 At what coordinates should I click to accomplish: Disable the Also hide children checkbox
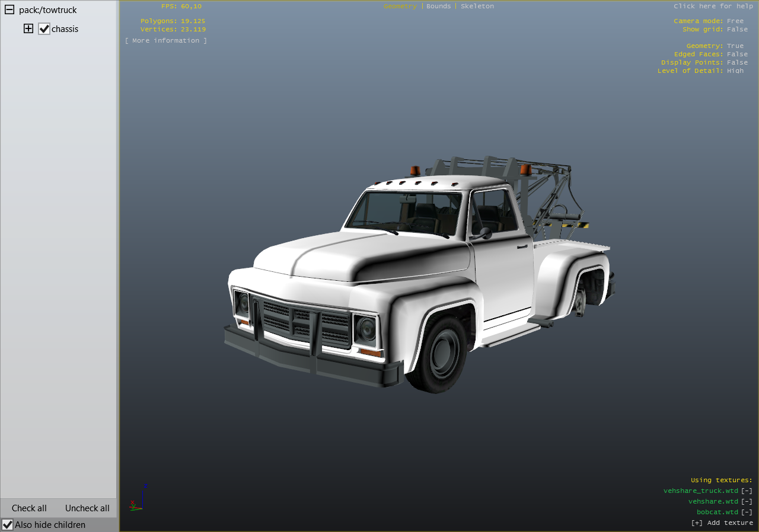8,524
